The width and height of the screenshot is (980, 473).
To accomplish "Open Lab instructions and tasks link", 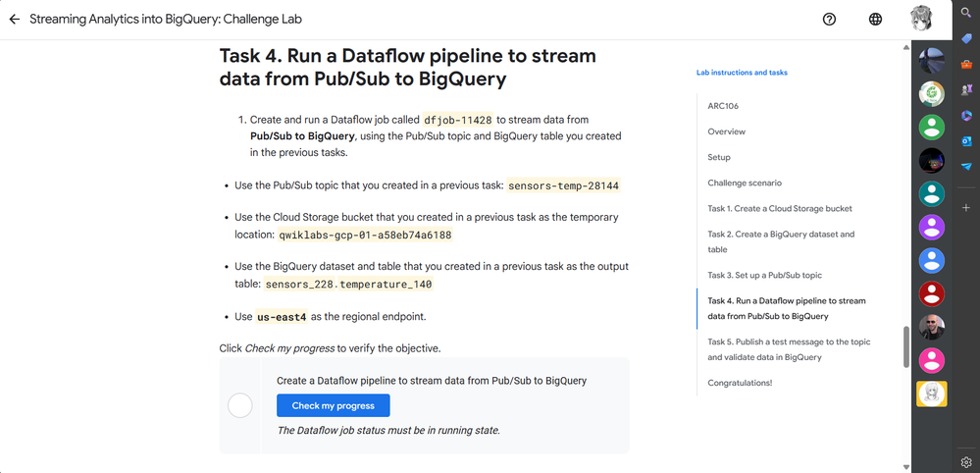I will click(742, 73).
